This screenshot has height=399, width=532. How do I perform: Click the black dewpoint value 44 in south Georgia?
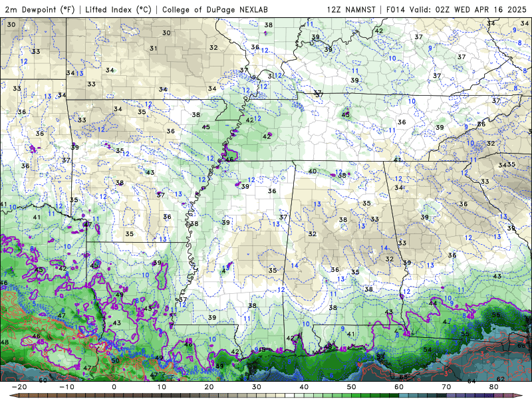(x=433, y=303)
